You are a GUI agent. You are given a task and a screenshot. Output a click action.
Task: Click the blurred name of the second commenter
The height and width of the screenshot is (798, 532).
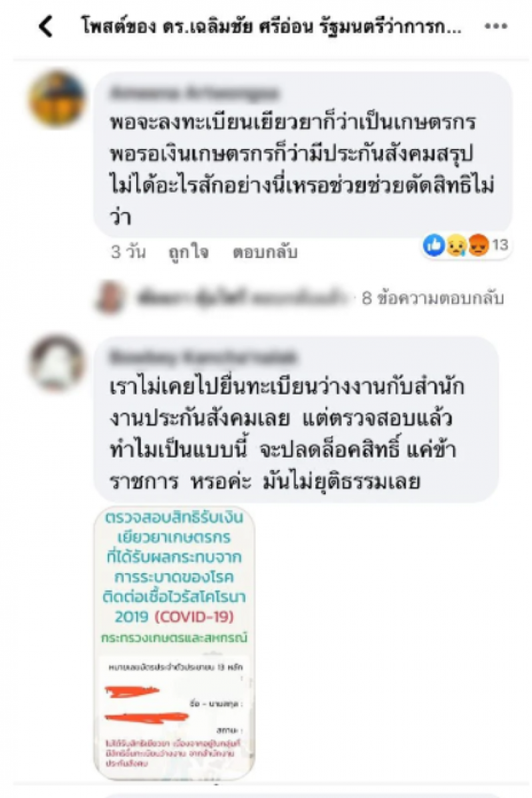[x=203, y=357]
